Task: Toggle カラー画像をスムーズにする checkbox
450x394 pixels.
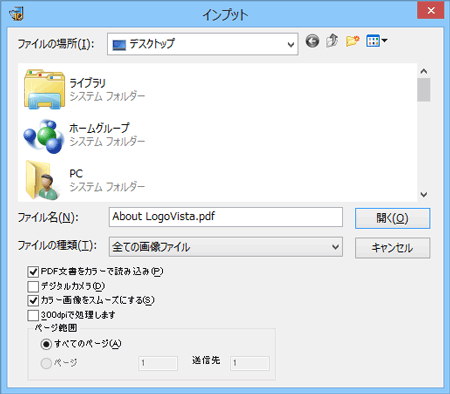Action: [x=33, y=301]
